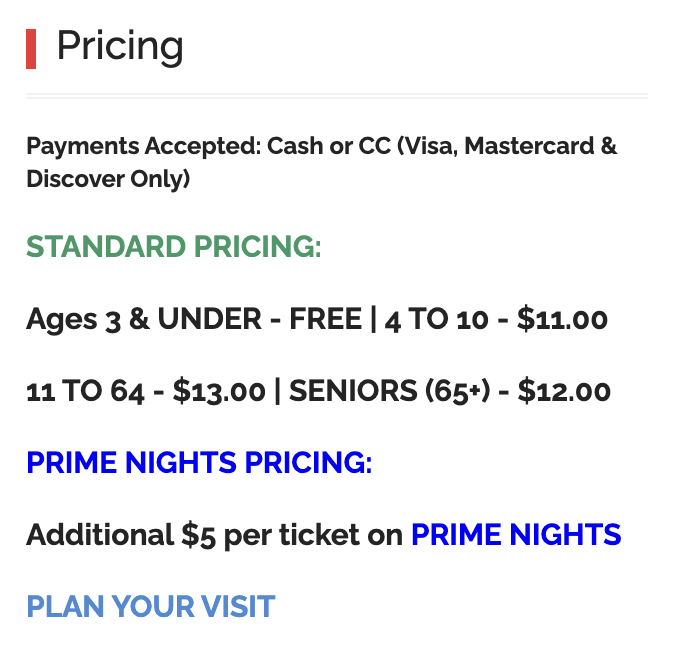The width and height of the screenshot is (674, 672).
Task: Select the green STANDARD PRICING: heading
Action: [174, 247]
